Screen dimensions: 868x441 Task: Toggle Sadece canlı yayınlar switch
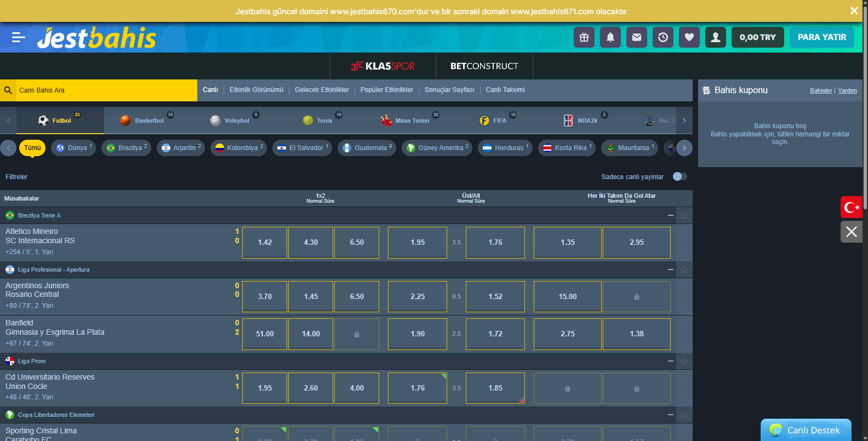(x=679, y=176)
